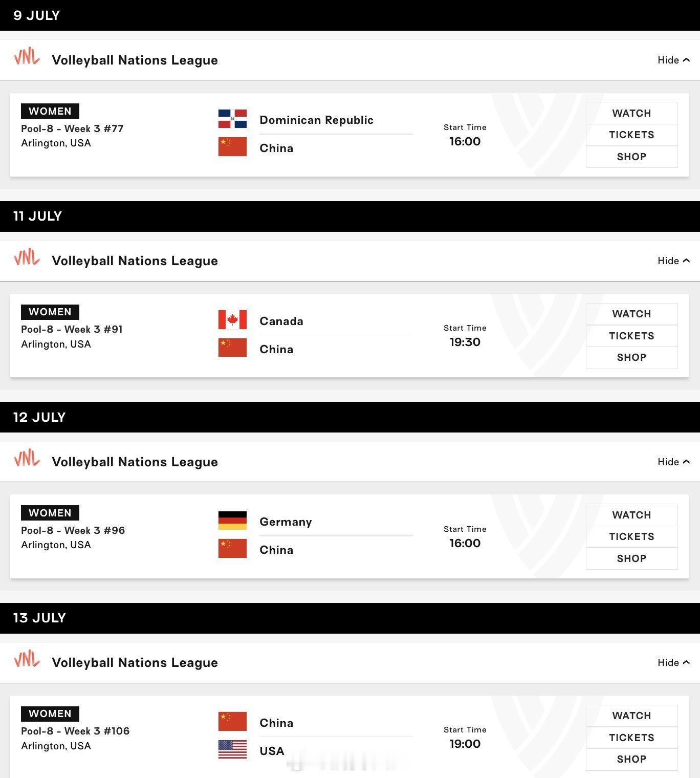Collapse the 12 July league section with Hide
Screen dimensions: 700x778
pos(673,462)
